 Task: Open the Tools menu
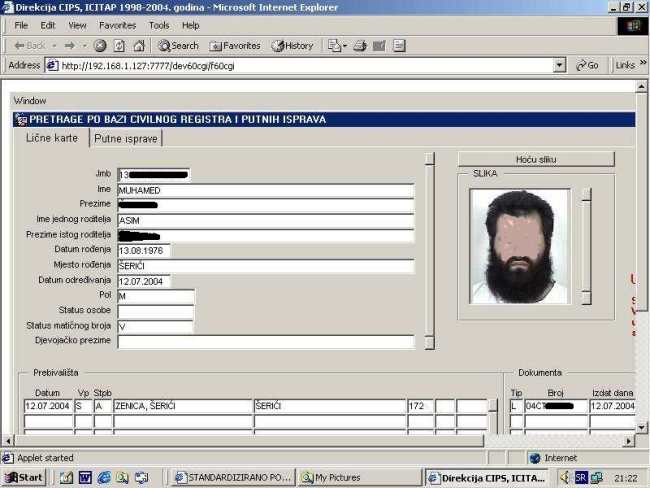point(159,25)
